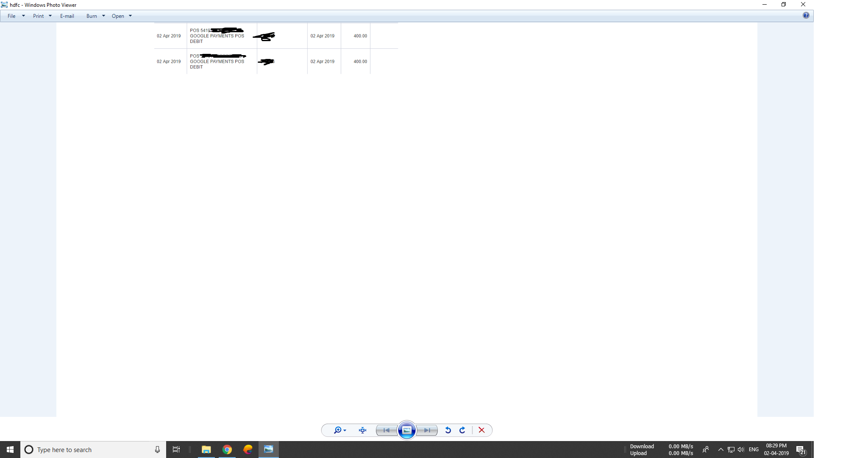Click the ENG language indicator
Viewport: 868px width, 458px height.
754,450
